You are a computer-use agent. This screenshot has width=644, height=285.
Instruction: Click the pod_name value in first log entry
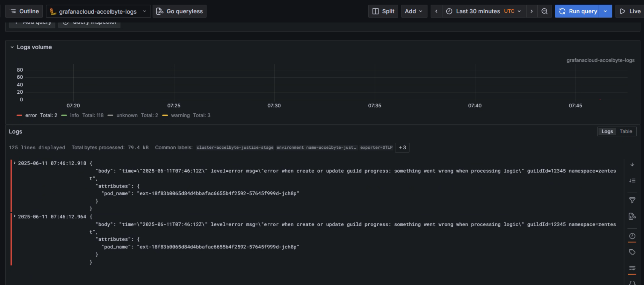(218, 193)
